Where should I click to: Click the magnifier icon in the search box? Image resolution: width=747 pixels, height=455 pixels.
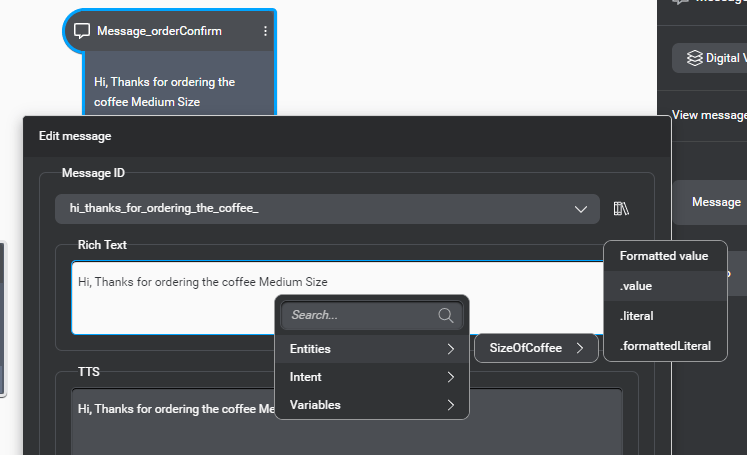tap(446, 315)
